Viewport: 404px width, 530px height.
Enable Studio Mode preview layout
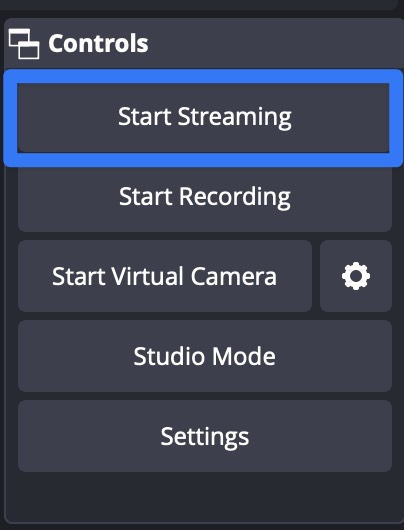pyautogui.click(x=205, y=356)
